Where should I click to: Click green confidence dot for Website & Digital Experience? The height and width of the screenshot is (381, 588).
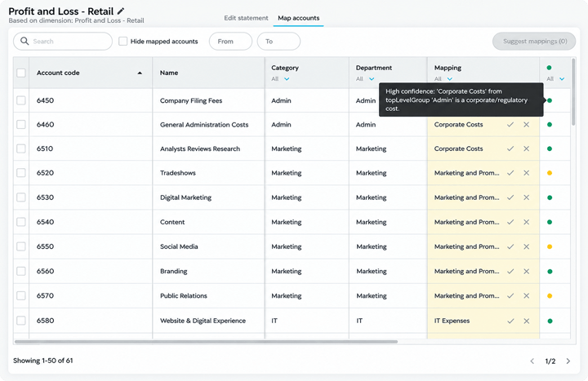click(x=550, y=321)
